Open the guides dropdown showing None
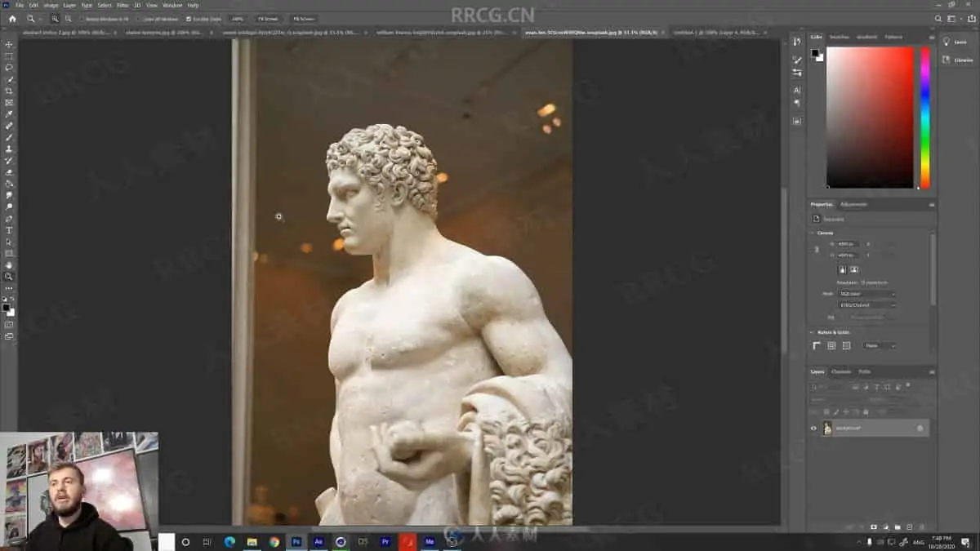Screen dimensions: 980x551 [x=880, y=345]
